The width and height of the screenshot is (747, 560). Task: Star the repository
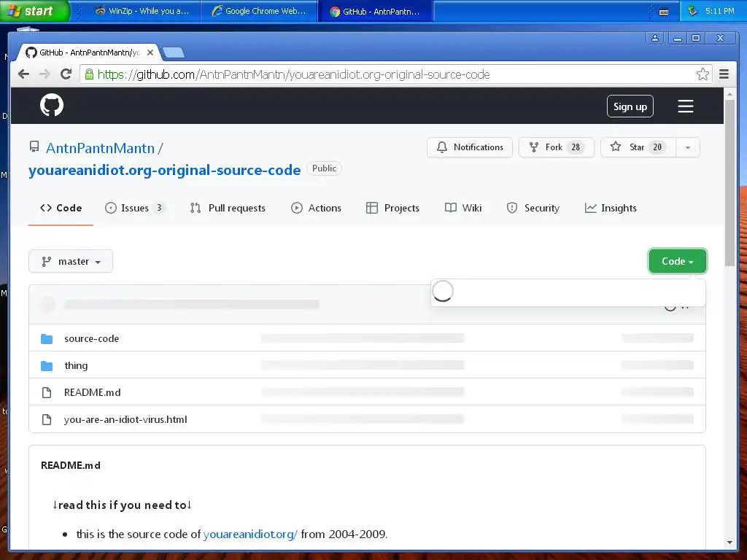coord(638,147)
